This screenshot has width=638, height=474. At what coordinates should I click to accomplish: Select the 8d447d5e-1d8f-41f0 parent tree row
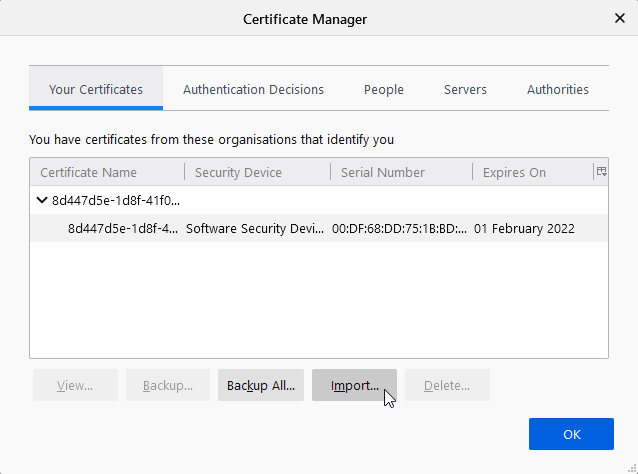[x=116, y=200]
